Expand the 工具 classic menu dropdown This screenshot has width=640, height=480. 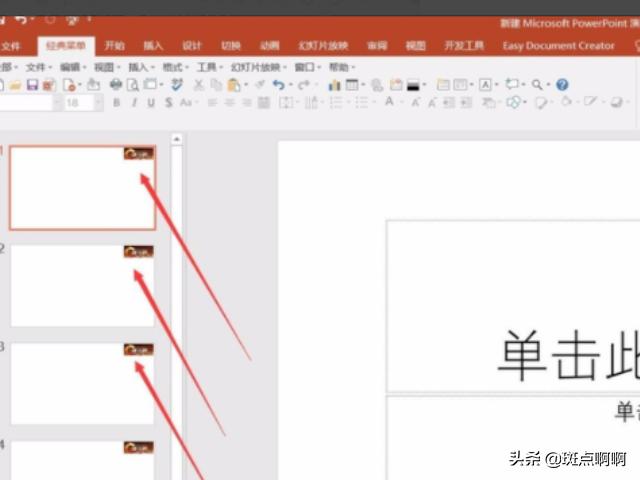click(208, 67)
